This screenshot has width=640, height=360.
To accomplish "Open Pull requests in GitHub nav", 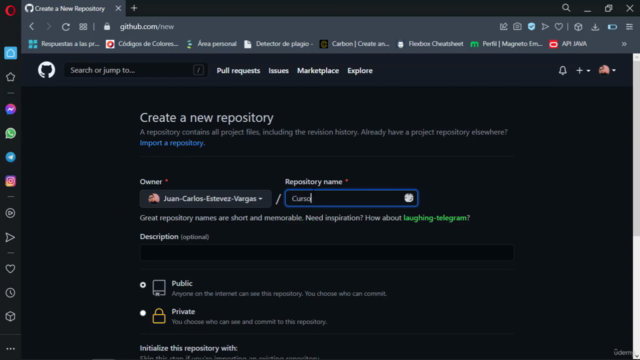I will point(238,71).
